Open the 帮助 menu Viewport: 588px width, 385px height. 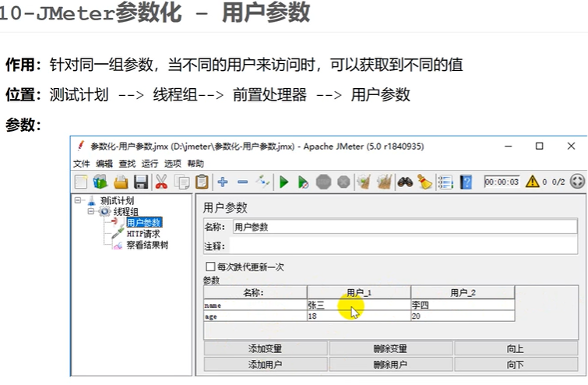tap(195, 164)
